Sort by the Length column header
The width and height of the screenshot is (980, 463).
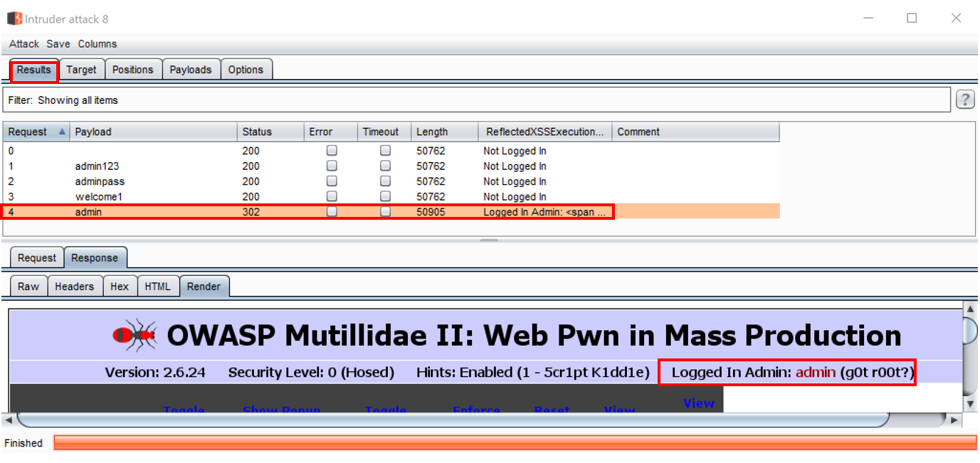(444, 132)
